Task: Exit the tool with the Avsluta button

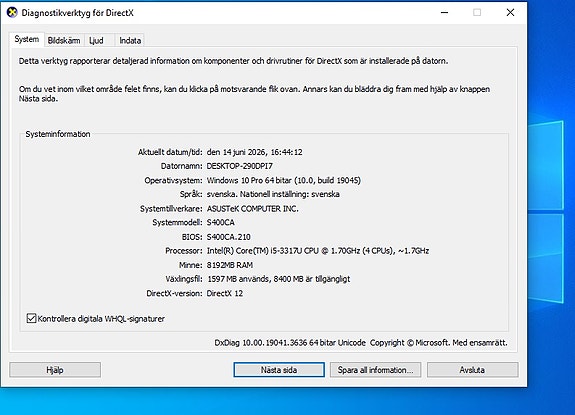Action: pyautogui.click(x=472, y=370)
